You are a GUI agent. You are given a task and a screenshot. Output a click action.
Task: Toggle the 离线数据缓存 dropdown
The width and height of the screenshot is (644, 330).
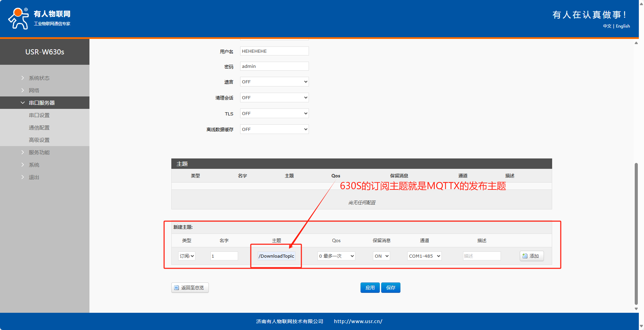(x=274, y=130)
